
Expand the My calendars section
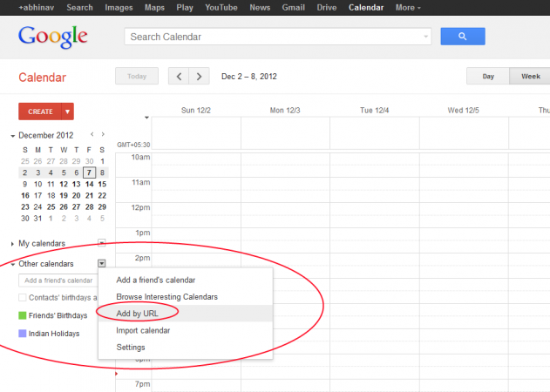13,244
